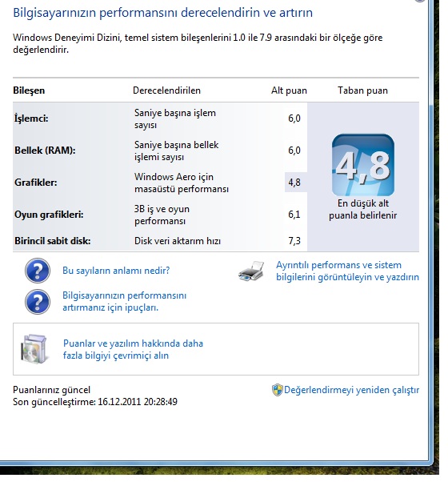
Task: Click '3B iş ve oyun performansı' description
Action: [x=162, y=215]
